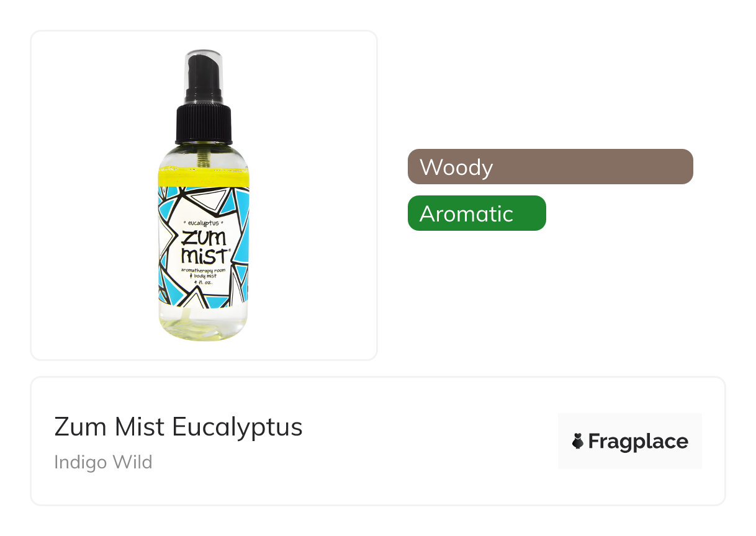Click the right end of Woody bar
This screenshot has width=756, height=536.
(683, 166)
